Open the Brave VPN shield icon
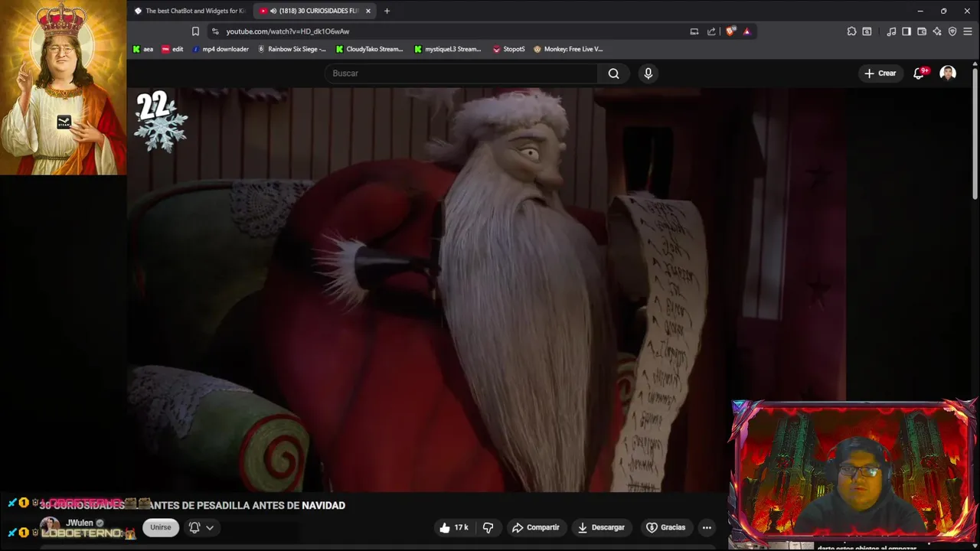 [x=952, y=31]
